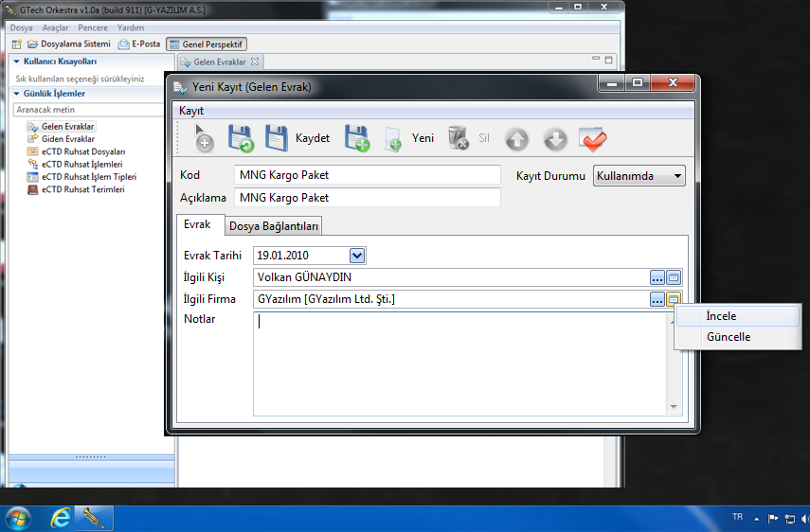Viewport: 810px width, 532px height.
Task: Click the browse button for İlgili Kişi
Action: pos(657,277)
